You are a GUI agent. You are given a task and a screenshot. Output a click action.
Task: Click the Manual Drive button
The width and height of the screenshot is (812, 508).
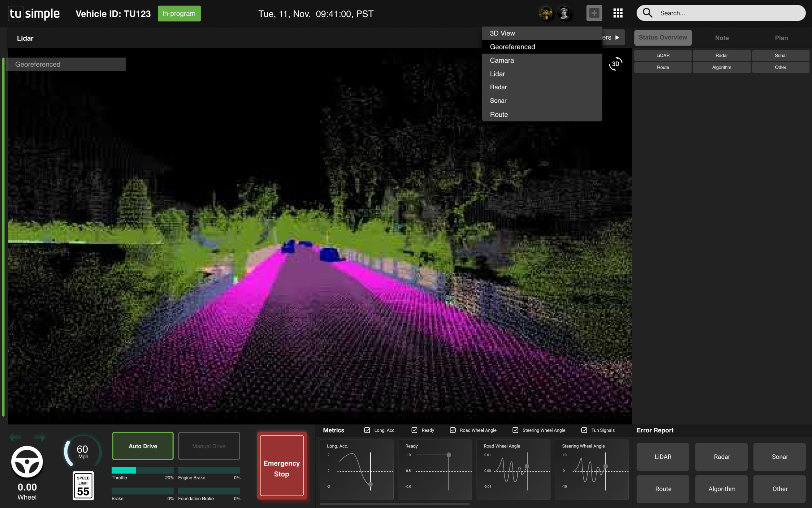[209, 446]
